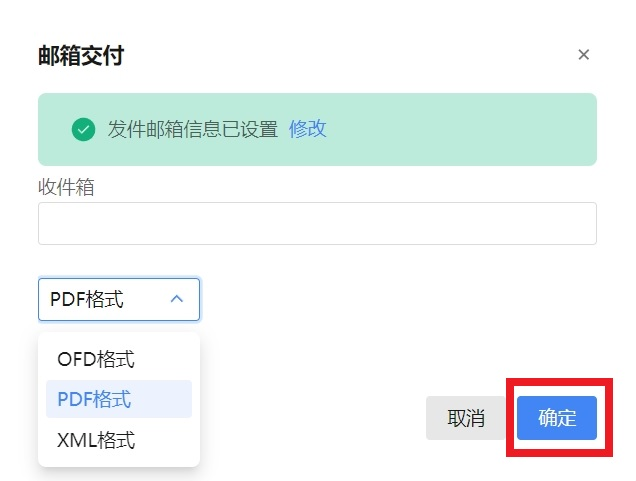
Task: Click the 收件箱 field label
Action: click(66, 187)
